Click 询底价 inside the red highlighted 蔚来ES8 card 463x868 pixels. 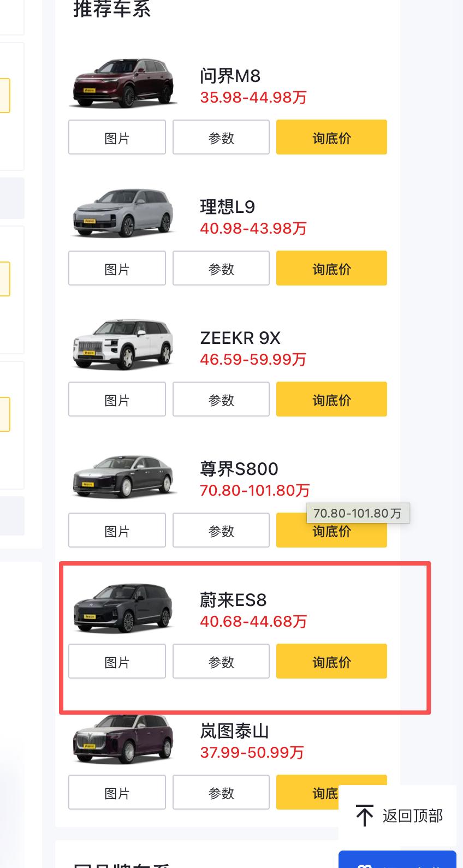(x=331, y=661)
